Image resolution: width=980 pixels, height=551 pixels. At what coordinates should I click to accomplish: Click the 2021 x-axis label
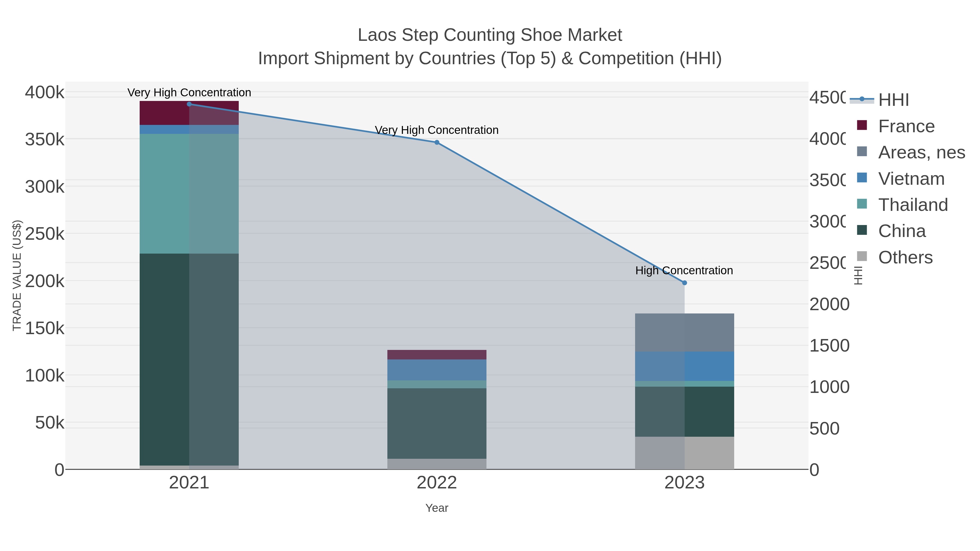click(189, 483)
